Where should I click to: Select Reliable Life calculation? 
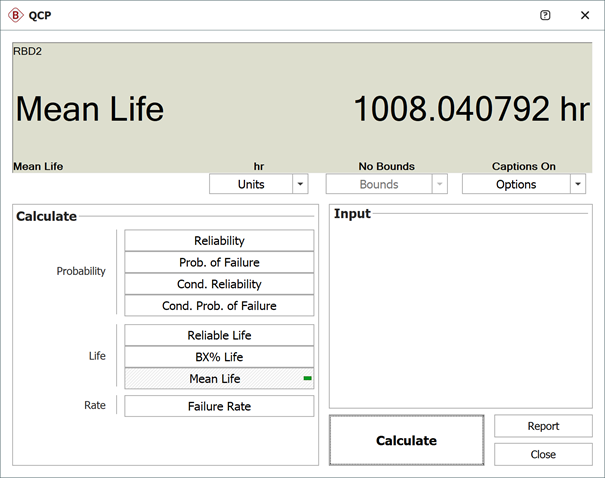[x=219, y=335]
